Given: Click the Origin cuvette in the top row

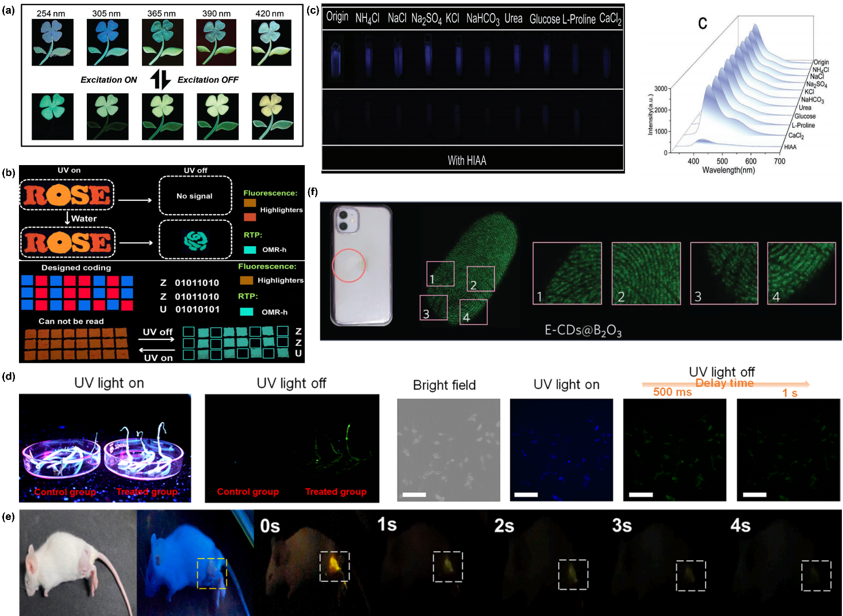Looking at the screenshot, I should tap(336, 59).
